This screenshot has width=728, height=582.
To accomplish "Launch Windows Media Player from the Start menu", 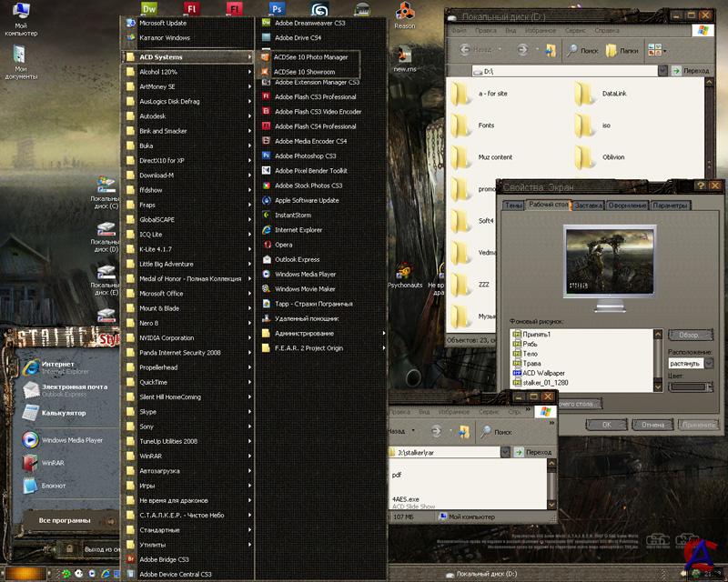I will 73,440.
